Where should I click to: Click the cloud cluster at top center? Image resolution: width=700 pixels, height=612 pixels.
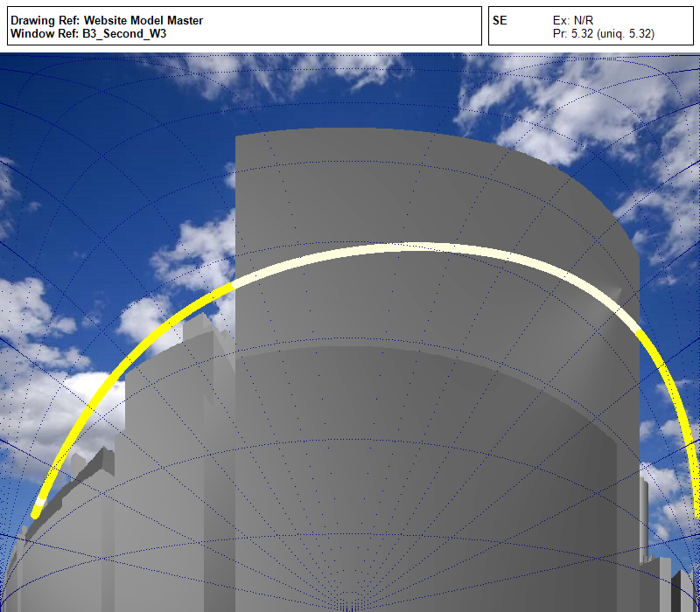point(289,74)
